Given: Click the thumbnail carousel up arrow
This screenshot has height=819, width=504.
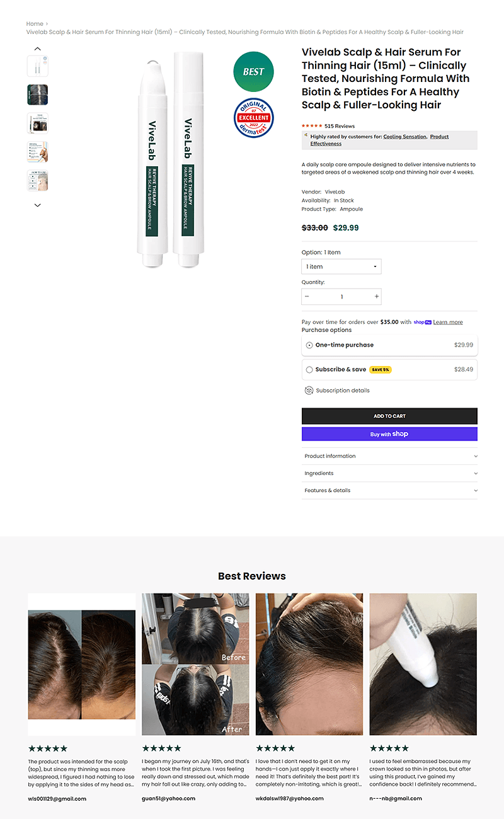Looking at the screenshot, I should pos(37,49).
